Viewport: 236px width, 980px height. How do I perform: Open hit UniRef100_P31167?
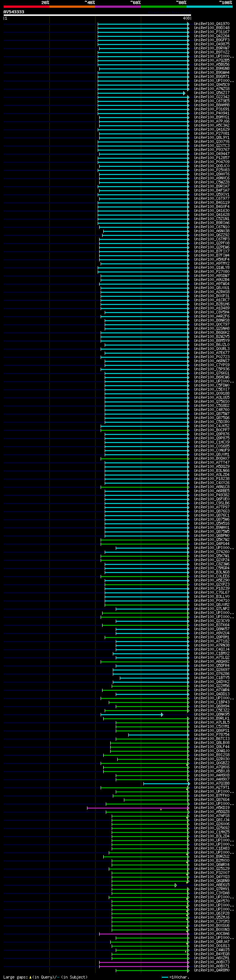tap(212, 32)
